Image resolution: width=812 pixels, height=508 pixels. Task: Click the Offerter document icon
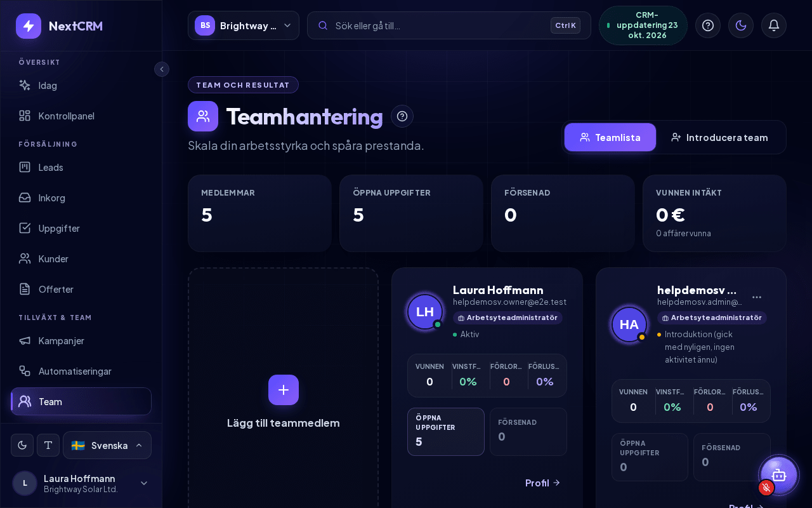[25, 289]
